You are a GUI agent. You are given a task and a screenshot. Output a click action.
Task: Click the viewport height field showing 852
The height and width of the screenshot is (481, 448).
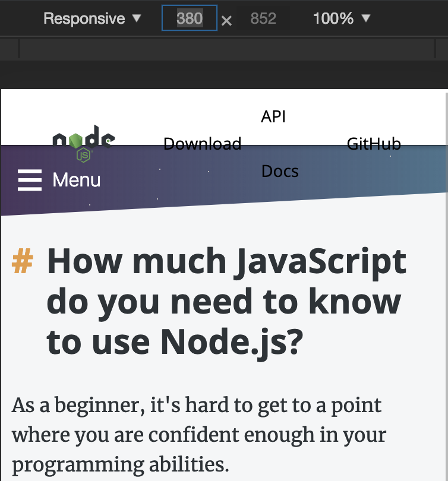[x=263, y=18]
